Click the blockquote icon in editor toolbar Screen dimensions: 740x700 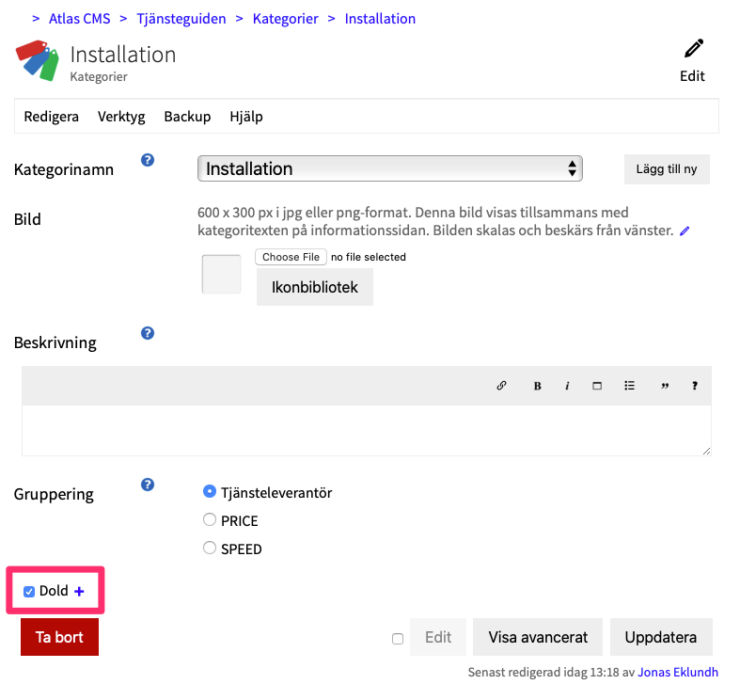coord(665,386)
